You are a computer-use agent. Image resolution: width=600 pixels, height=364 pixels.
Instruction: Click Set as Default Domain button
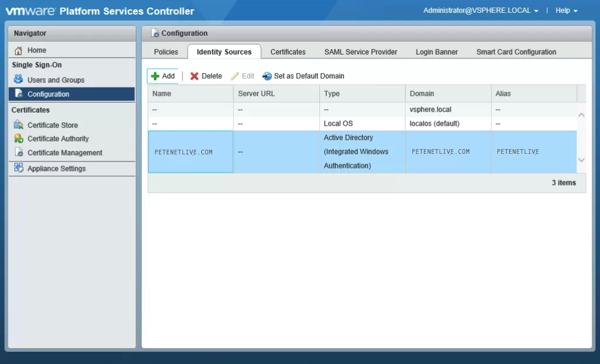(304, 76)
